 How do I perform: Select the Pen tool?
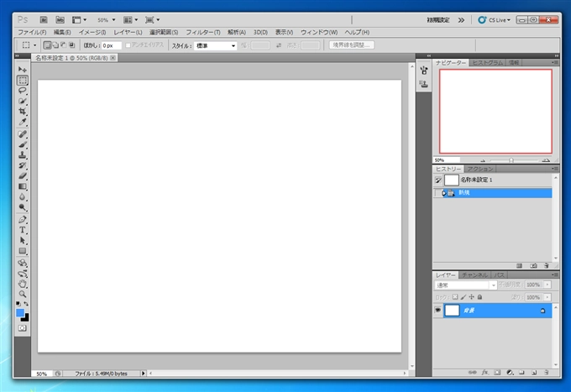pos(23,219)
